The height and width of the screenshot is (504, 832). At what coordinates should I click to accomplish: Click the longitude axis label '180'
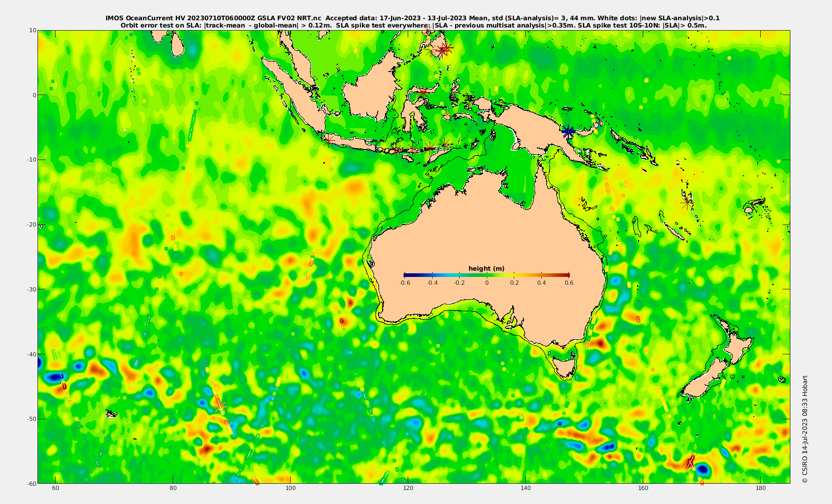click(x=761, y=488)
